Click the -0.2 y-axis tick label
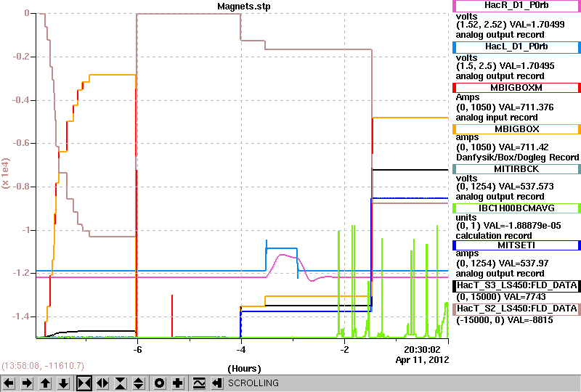The width and height of the screenshot is (581, 392). [x=21, y=57]
